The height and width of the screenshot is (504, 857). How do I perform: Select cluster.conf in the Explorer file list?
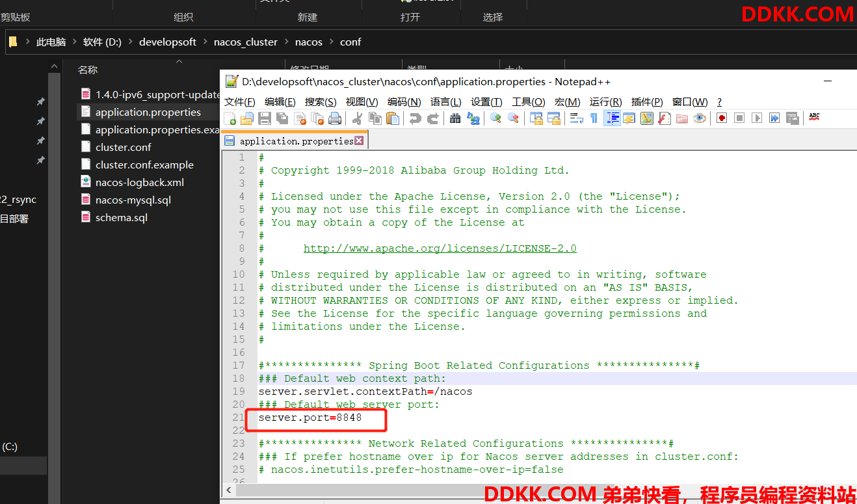point(124,147)
